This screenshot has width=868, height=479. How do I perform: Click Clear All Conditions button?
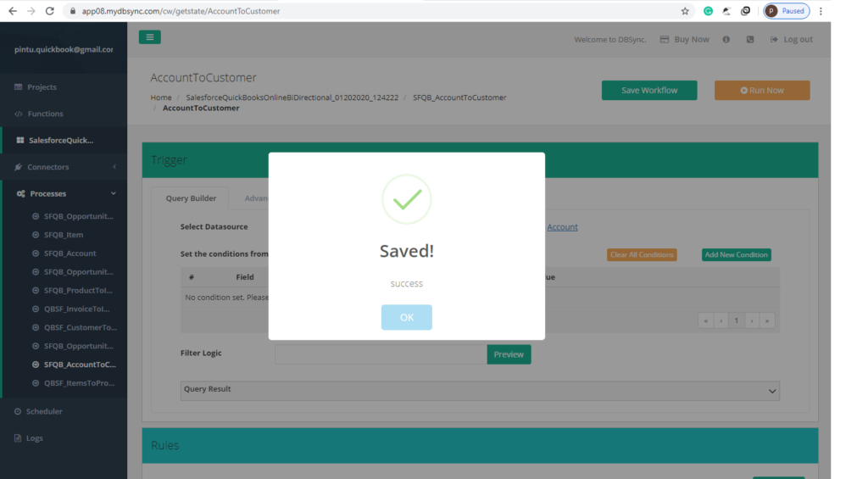(642, 254)
